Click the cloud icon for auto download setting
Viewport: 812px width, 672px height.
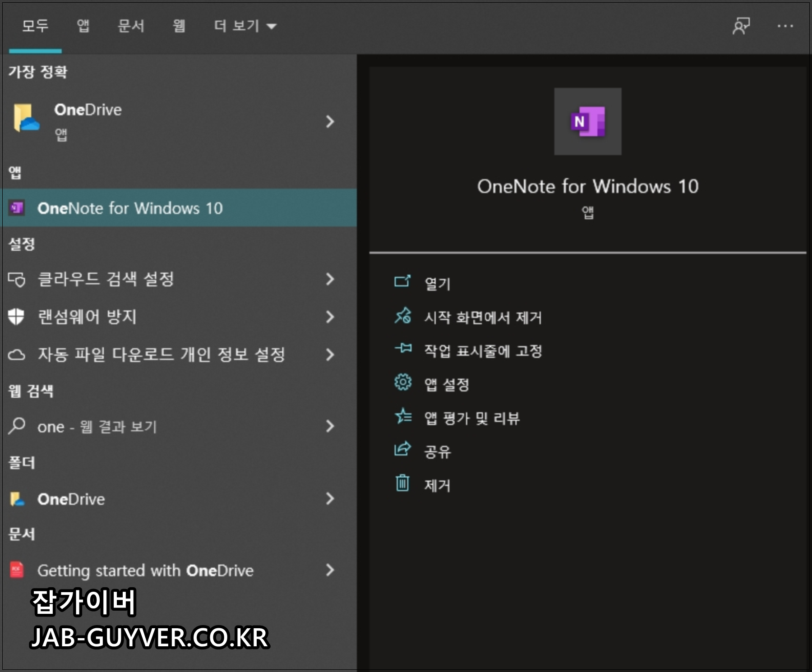pos(17,354)
